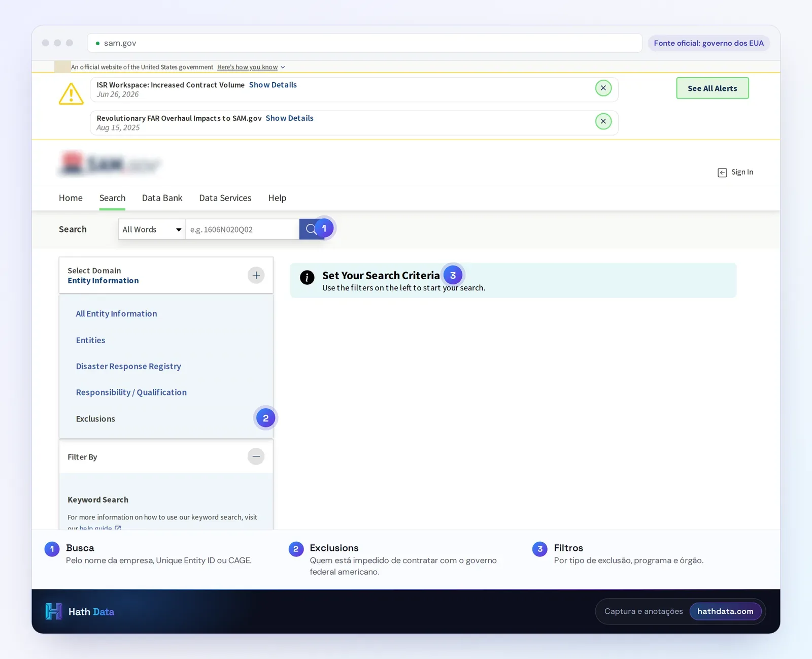Click the yellow warning triangle icon
Screen dimensions: 812x659
[x=71, y=94]
